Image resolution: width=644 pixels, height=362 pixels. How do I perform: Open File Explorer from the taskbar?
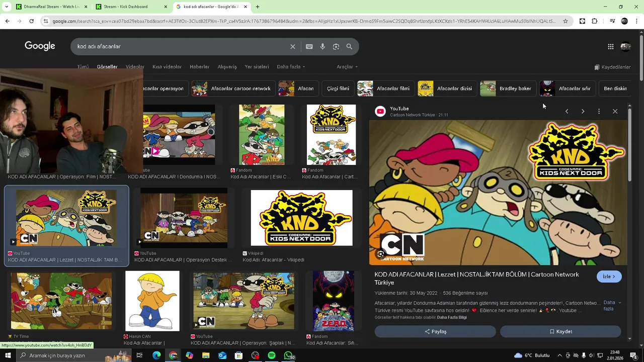[x=206, y=355]
